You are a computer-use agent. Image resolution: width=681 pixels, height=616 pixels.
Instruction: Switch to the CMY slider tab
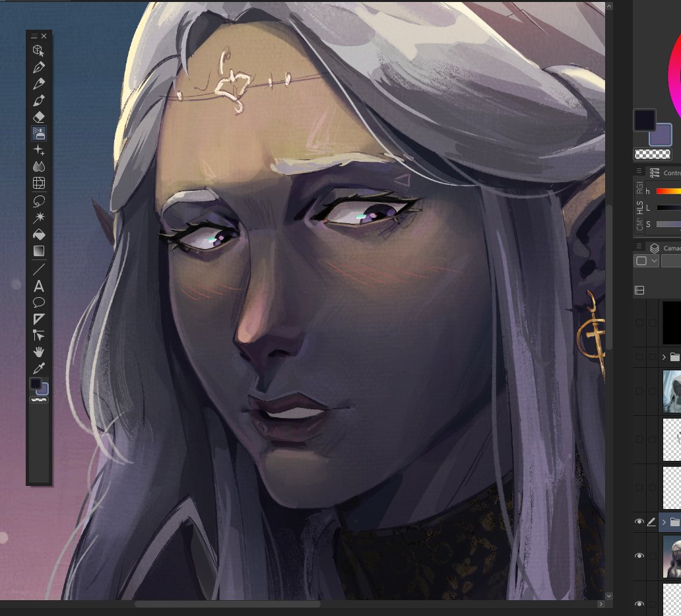(639, 224)
